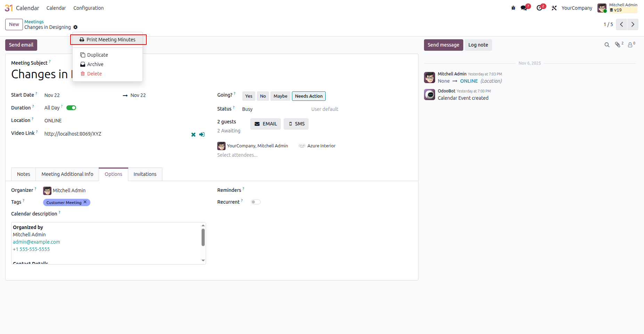Clear the video link with the X icon
The image size is (644, 334).
[x=193, y=135]
